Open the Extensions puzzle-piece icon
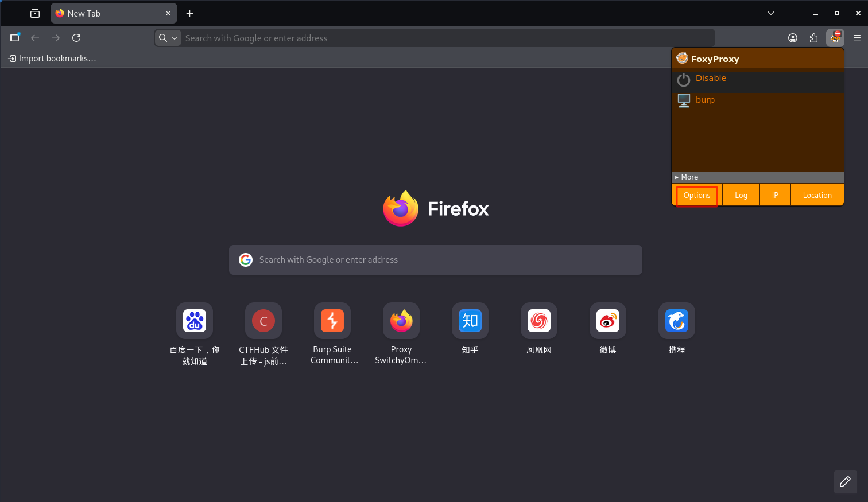 click(813, 38)
